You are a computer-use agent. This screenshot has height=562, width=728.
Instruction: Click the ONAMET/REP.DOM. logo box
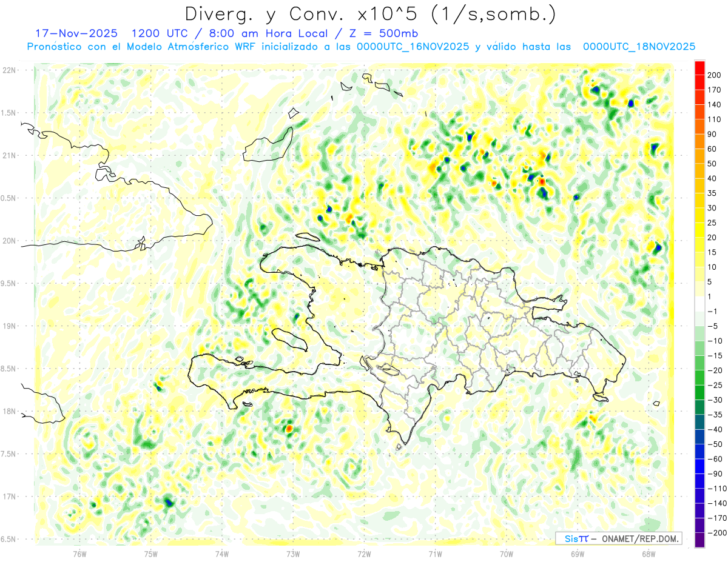tap(618, 538)
